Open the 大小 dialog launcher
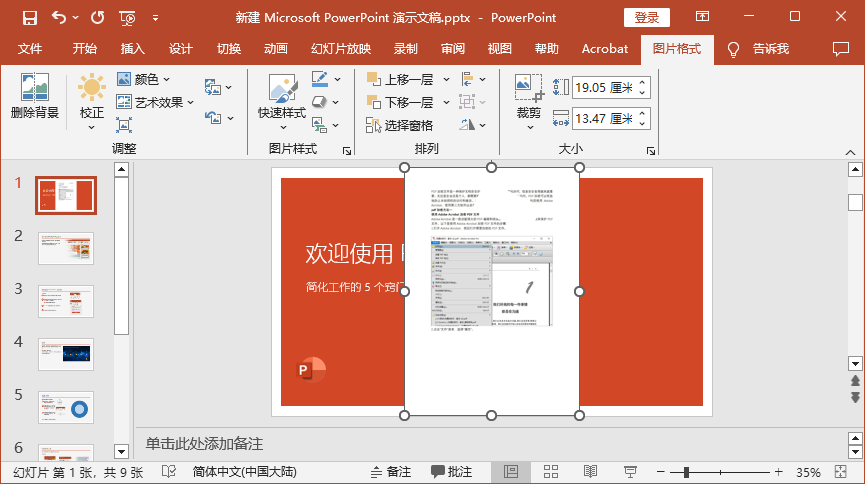The image size is (865, 484). tap(651, 151)
